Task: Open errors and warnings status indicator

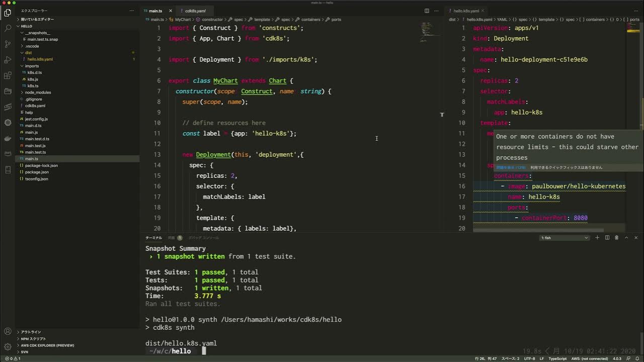Action: pos(13,359)
